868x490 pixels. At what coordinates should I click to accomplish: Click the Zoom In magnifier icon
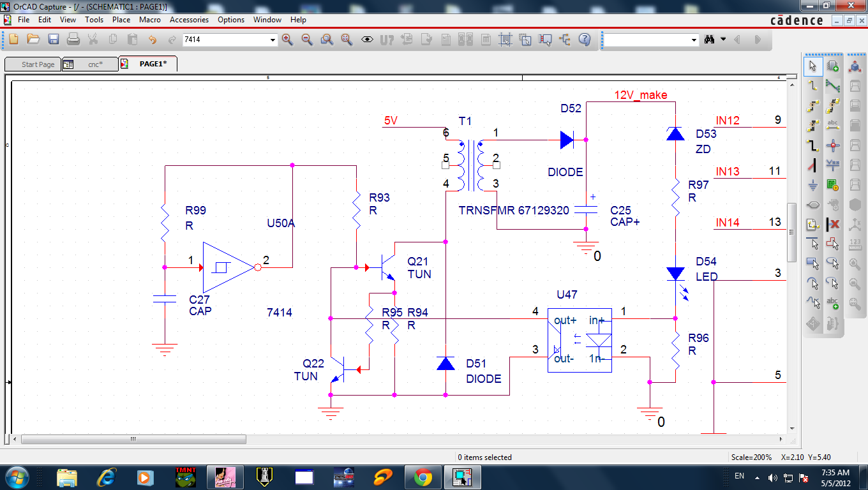tap(287, 40)
